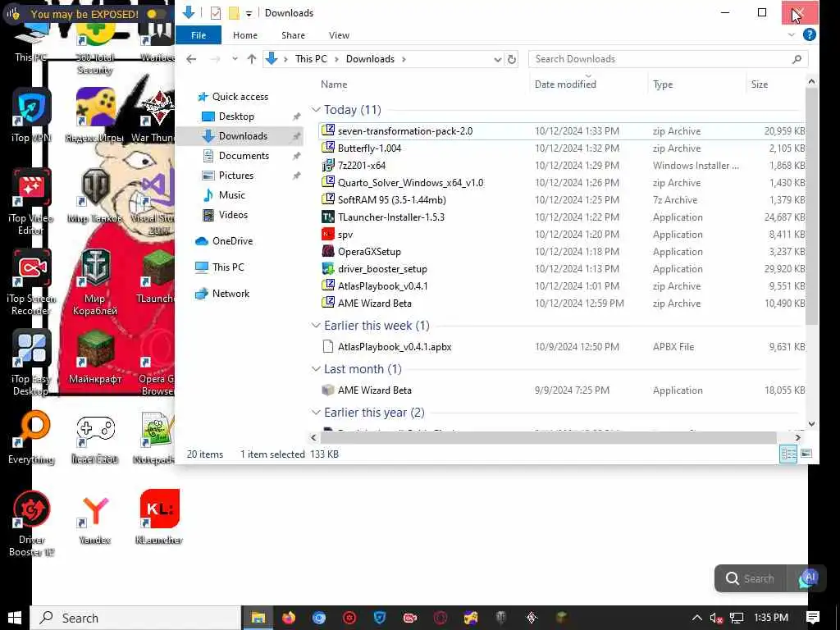Launch the Майнкрафт desktop shortcut

pyautogui.click(x=95, y=358)
